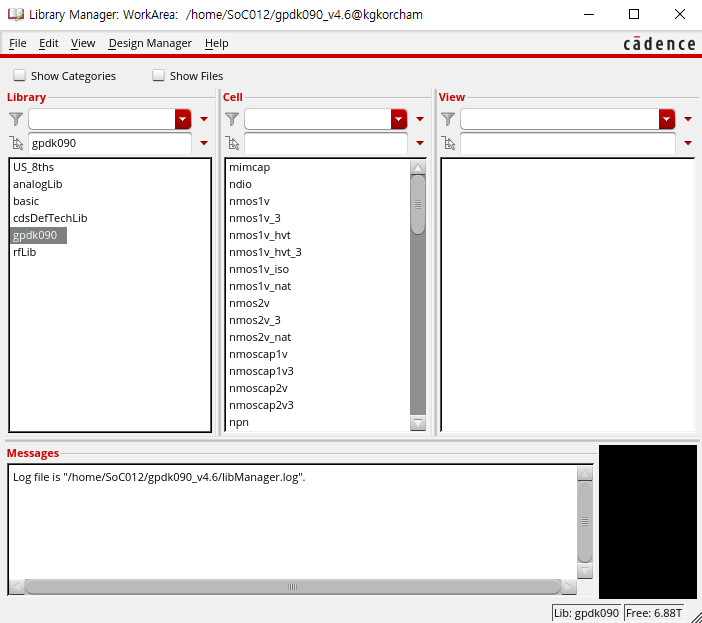Click the View hierarchy search icon

pos(448,143)
